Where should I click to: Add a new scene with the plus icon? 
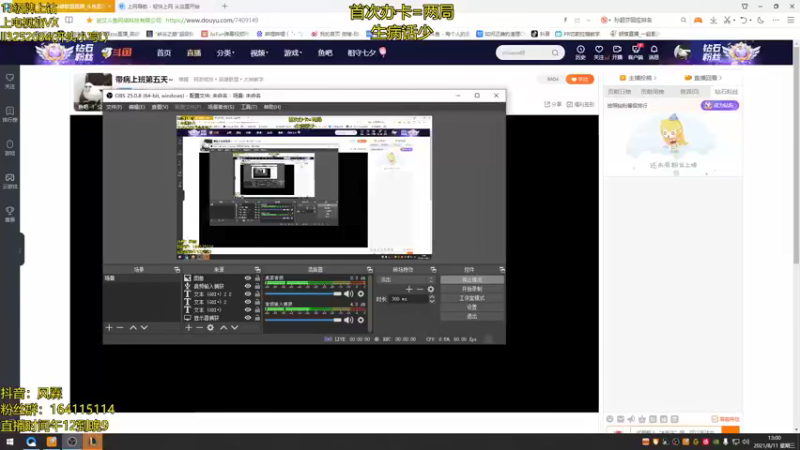(109, 328)
